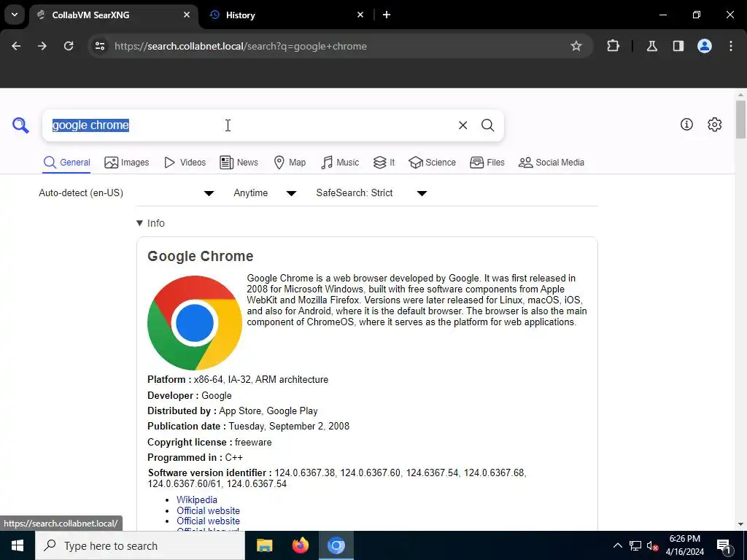This screenshot has width=747, height=560.
Task: Open the side panel icon
Action: point(678,46)
